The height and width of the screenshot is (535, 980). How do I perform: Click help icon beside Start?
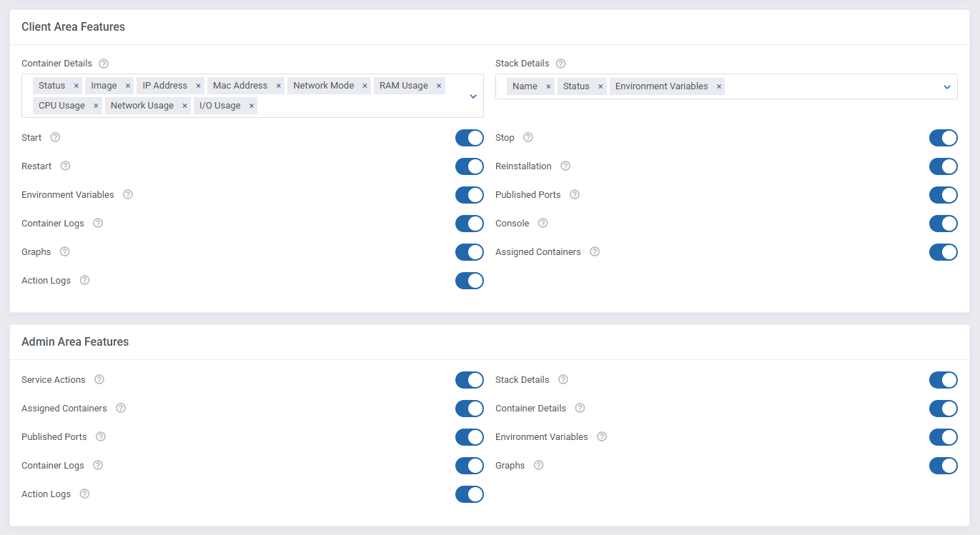[55, 137]
